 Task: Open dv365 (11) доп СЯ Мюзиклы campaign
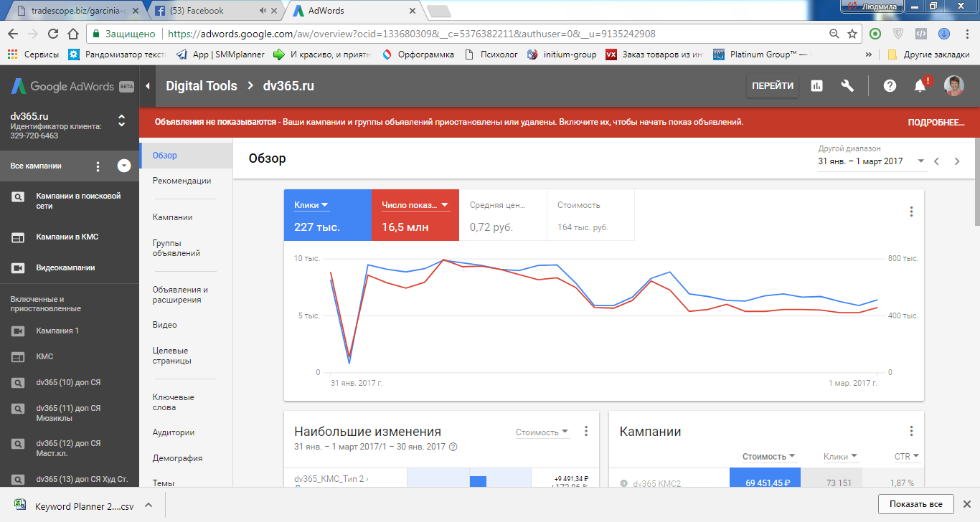tap(70, 413)
